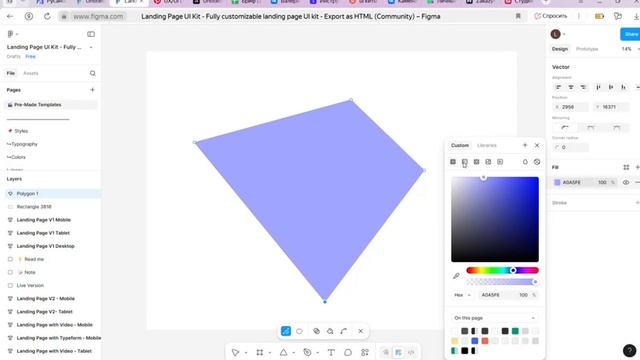The height and width of the screenshot is (360, 640).
Task: Choose Image fill type in color picker
Action: 488,162
